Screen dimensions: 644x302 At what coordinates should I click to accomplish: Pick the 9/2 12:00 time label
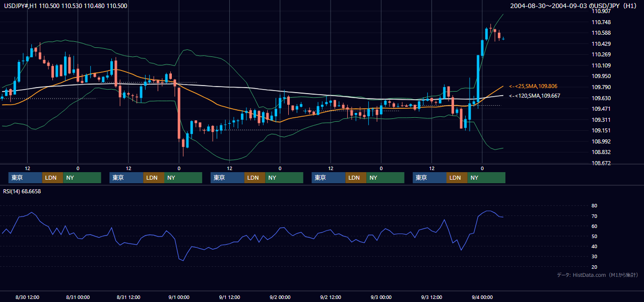pos(331,297)
